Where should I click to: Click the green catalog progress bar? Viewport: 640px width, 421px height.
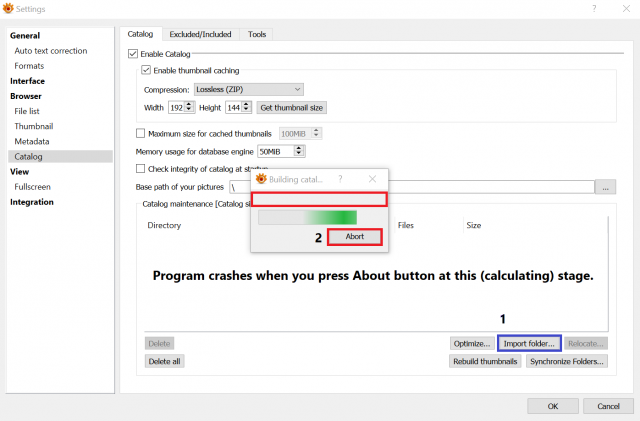coord(308,217)
